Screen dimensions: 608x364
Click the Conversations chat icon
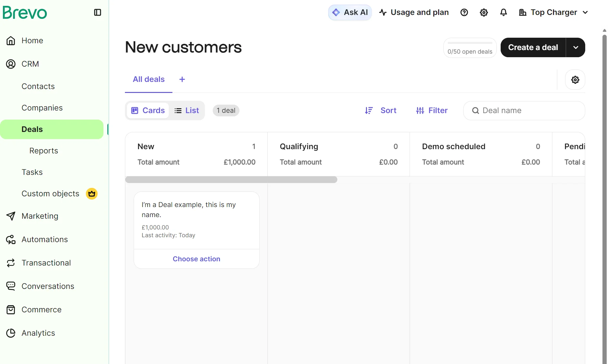pos(11,286)
